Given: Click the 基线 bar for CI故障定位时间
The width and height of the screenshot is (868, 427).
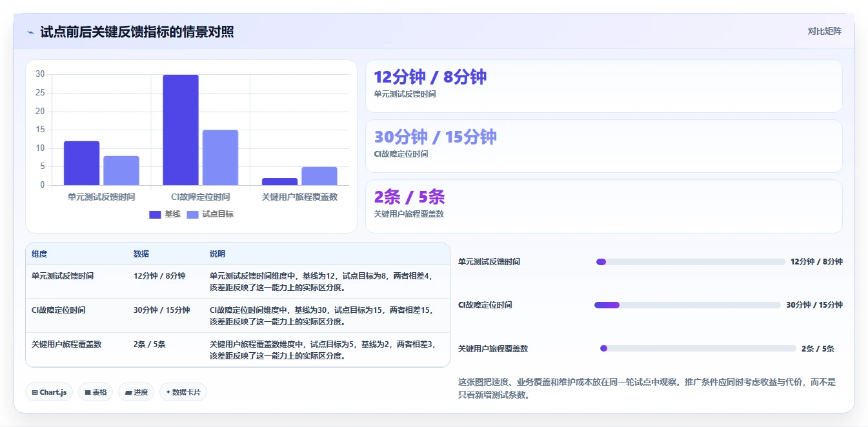Looking at the screenshot, I should click(x=181, y=130).
